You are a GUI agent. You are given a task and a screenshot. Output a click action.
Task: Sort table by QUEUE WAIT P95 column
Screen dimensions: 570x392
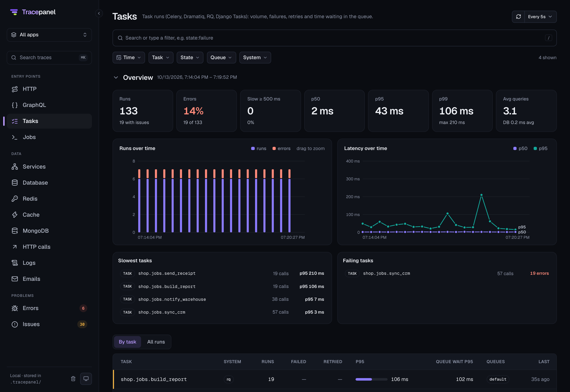454,362
